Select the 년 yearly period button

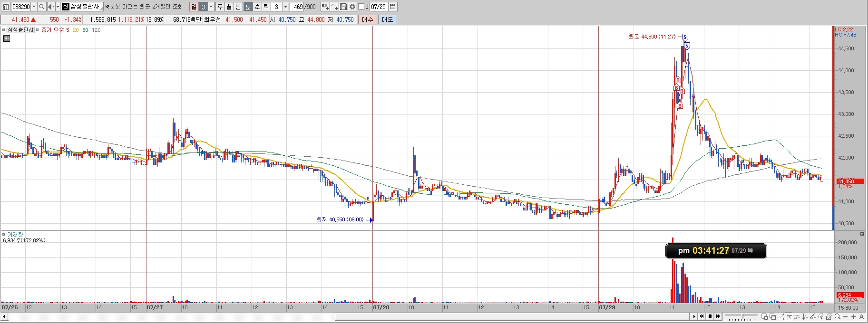tap(238, 7)
